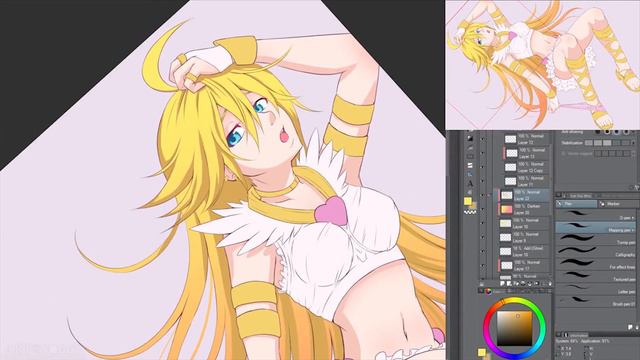Viewport: 640px width, 360px height.
Task: Toggle visibility of Layer 12 Copy
Action: click(483, 167)
